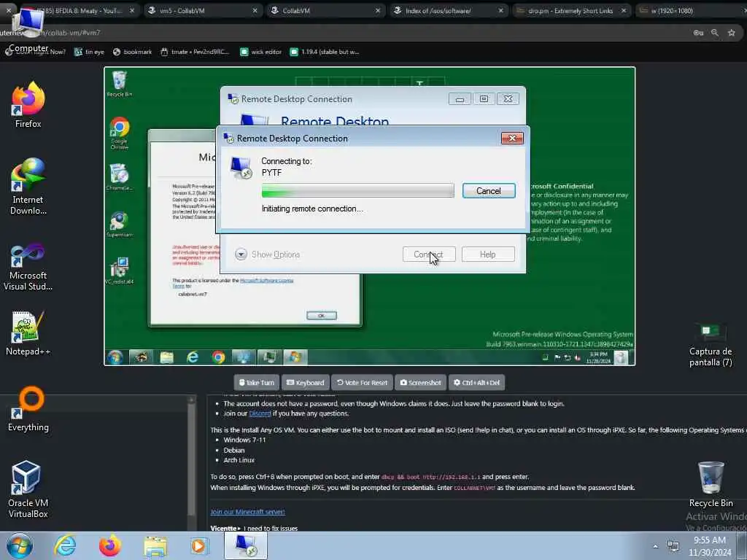Viewport: 747px width, 560px height.
Task: Cancel the connection to PYTF
Action: pos(489,191)
